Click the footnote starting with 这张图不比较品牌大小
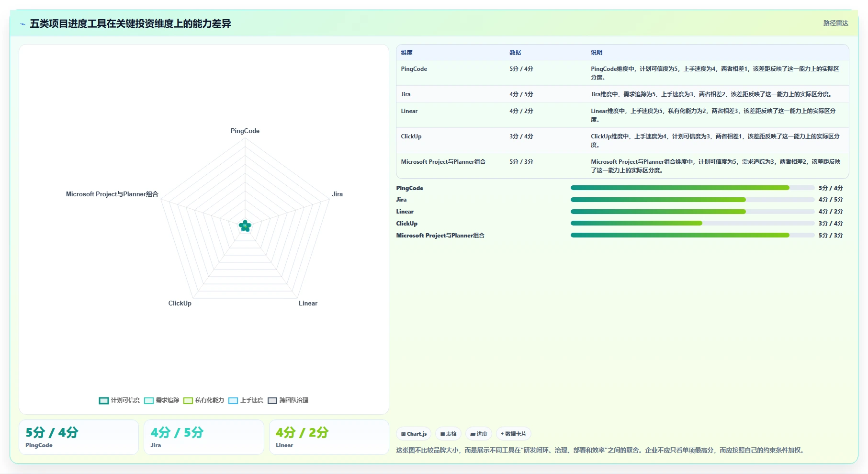 point(601,450)
